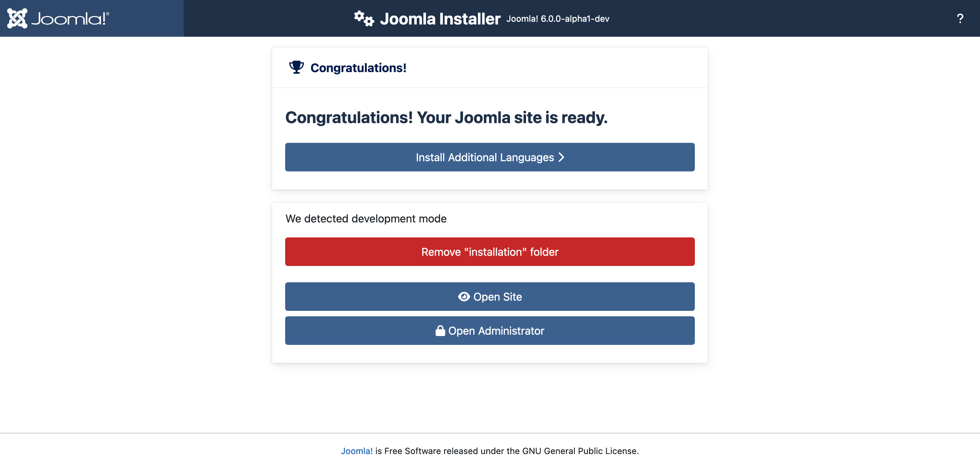Click the version text 6.0.0-alpha1-dev
Screen dimensions: 980x468
[x=558, y=19]
